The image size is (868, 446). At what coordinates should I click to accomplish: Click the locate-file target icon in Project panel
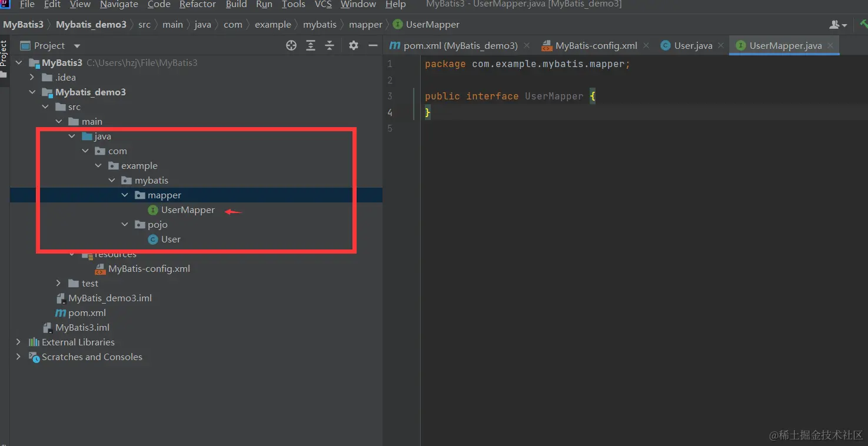click(x=291, y=45)
